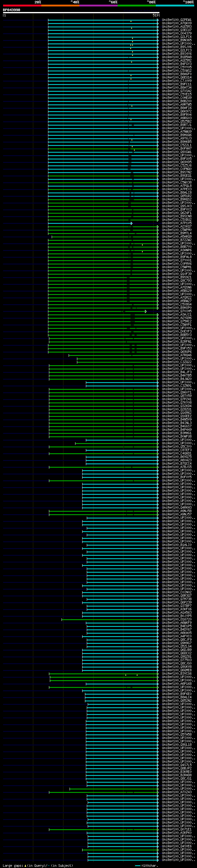Select the UniRef100_B0WFU8 label
The width and height of the screenshot is (197, 868).
coord(177,437)
